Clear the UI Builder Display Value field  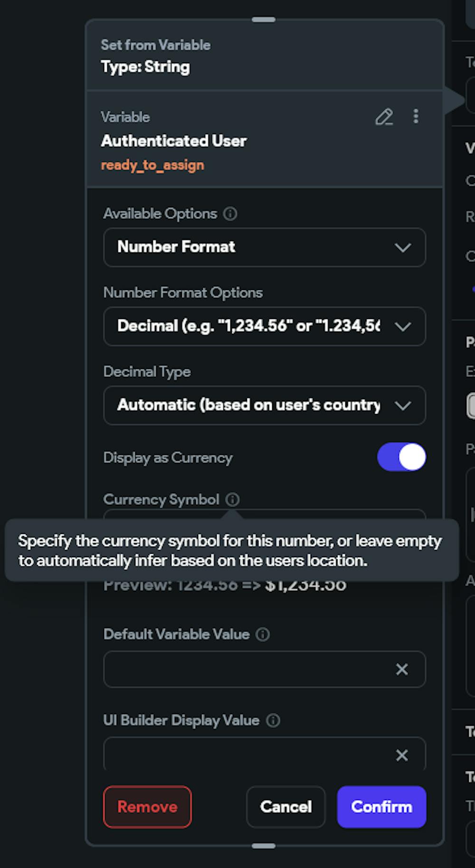tap(402, 755)
